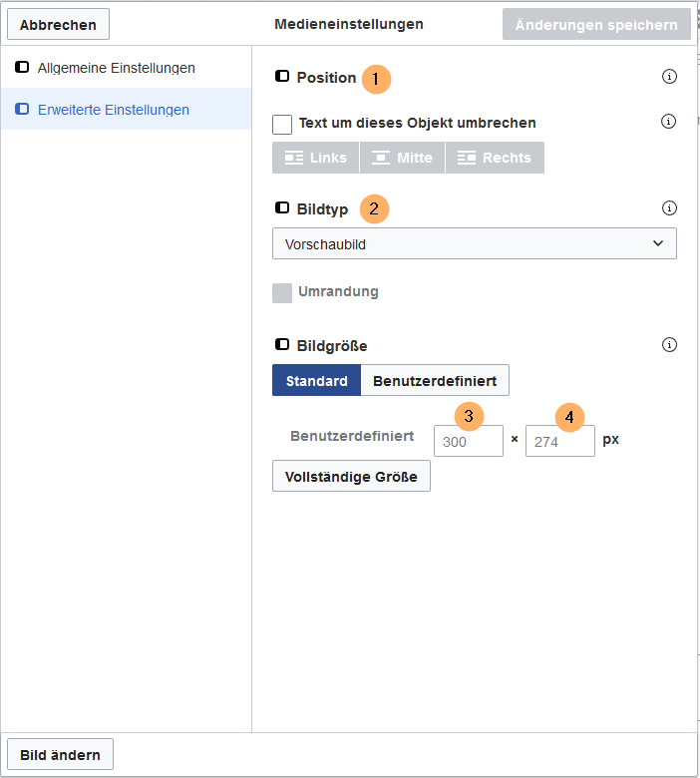The width and height of the screenshot is (700, 778).
Task: Click the Position section icon
Action: [x=282, y=77]
